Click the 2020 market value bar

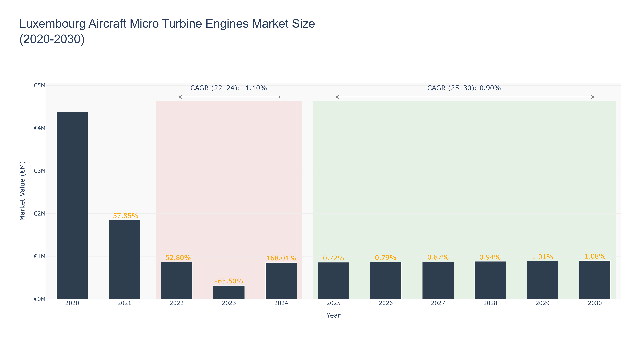[x=72, y=205]
